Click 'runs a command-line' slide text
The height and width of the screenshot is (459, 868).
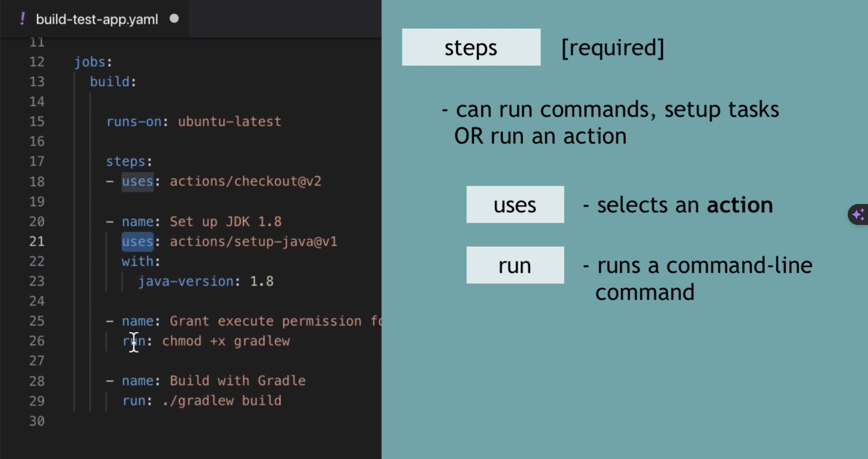704,265
